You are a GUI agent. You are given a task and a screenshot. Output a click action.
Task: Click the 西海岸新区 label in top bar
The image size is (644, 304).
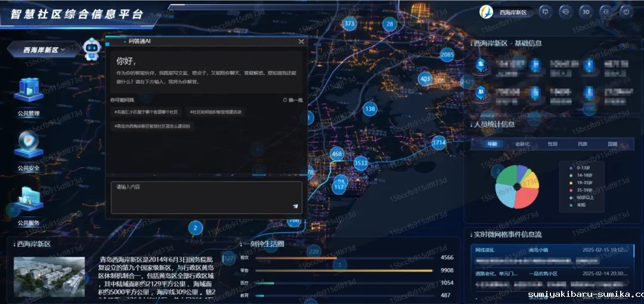pyautogui.click(x=513, y=13)
